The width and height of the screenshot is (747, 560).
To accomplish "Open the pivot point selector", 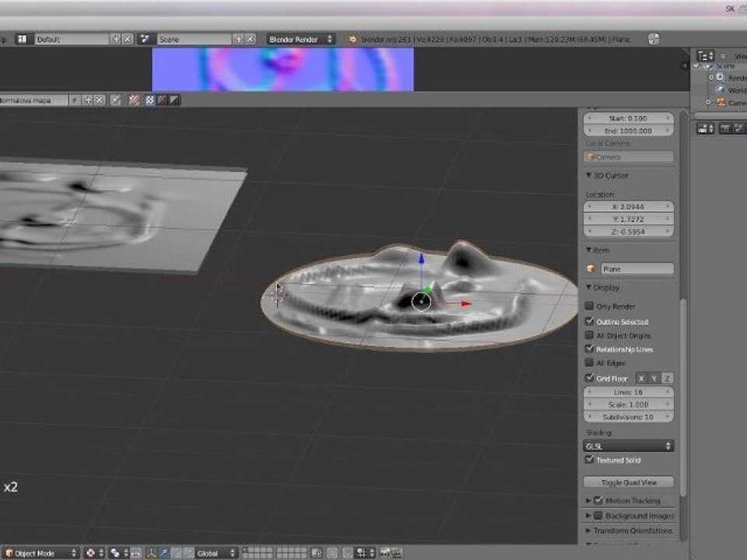I will [x=118, y=553].
